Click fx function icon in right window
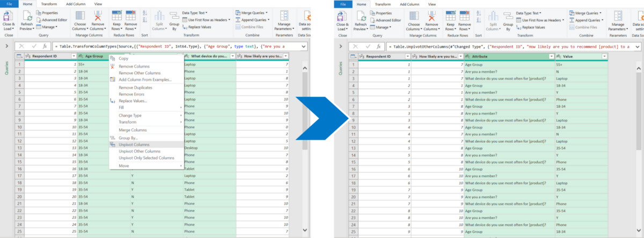644x238 pixels. (378, 46)
